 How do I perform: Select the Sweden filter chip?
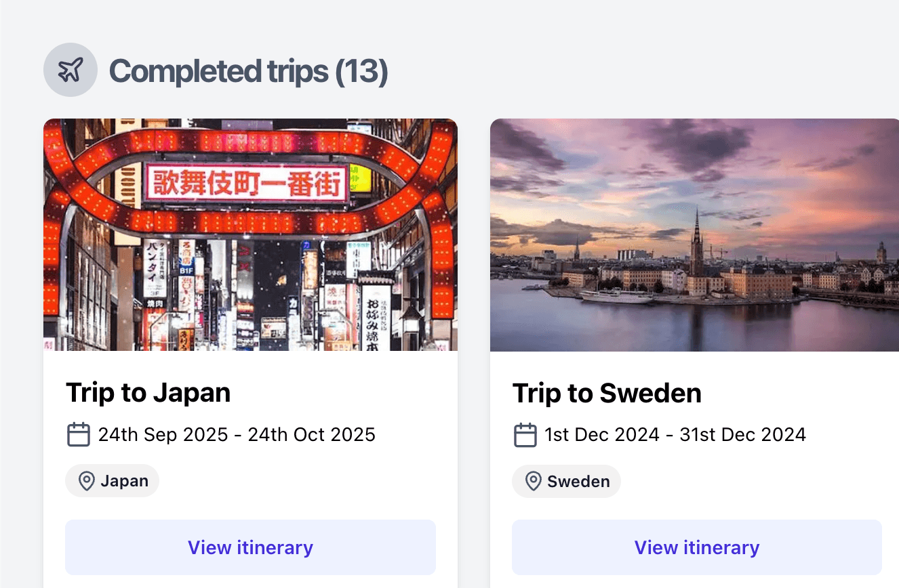566,481
